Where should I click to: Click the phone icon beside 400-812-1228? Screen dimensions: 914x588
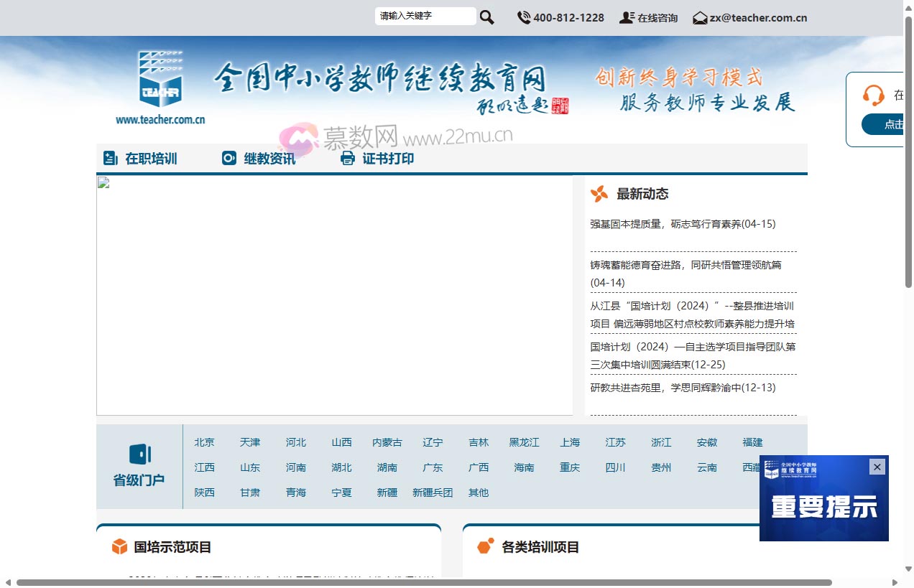pos(523,17)
